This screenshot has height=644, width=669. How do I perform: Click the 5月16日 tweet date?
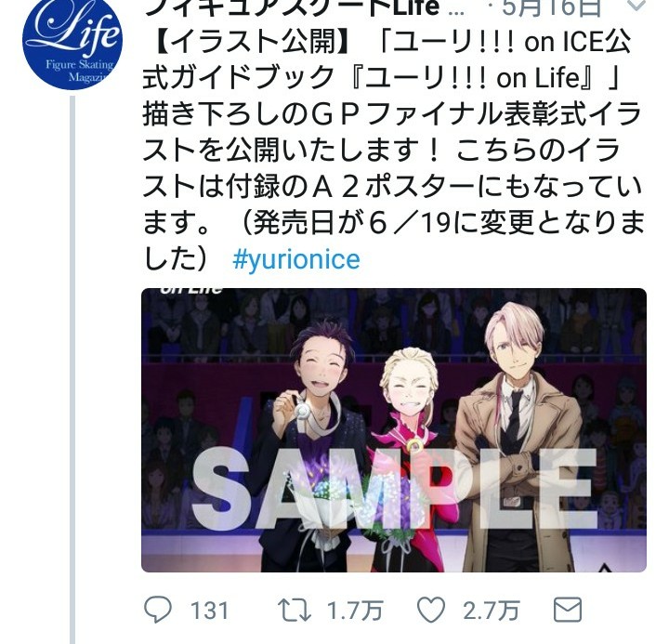[551, 7]
